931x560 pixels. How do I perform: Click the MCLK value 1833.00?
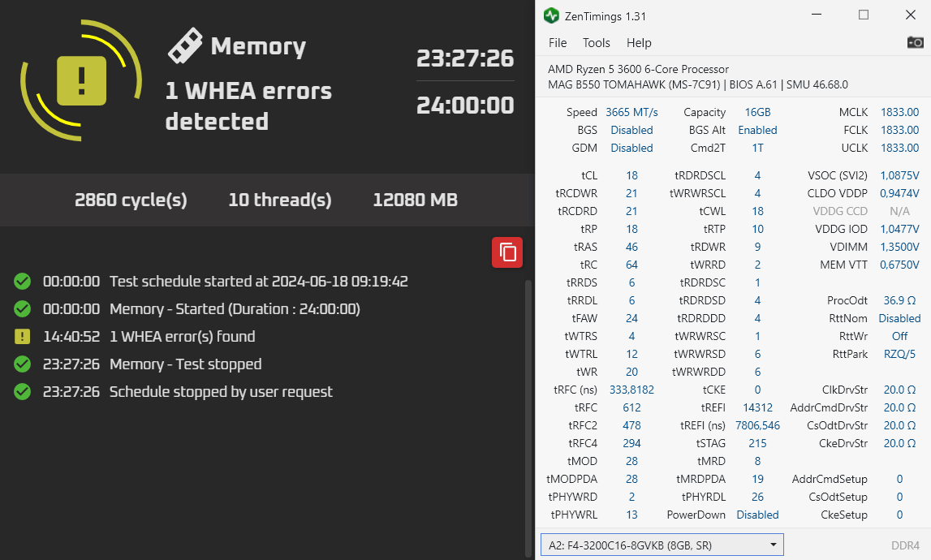899,112
